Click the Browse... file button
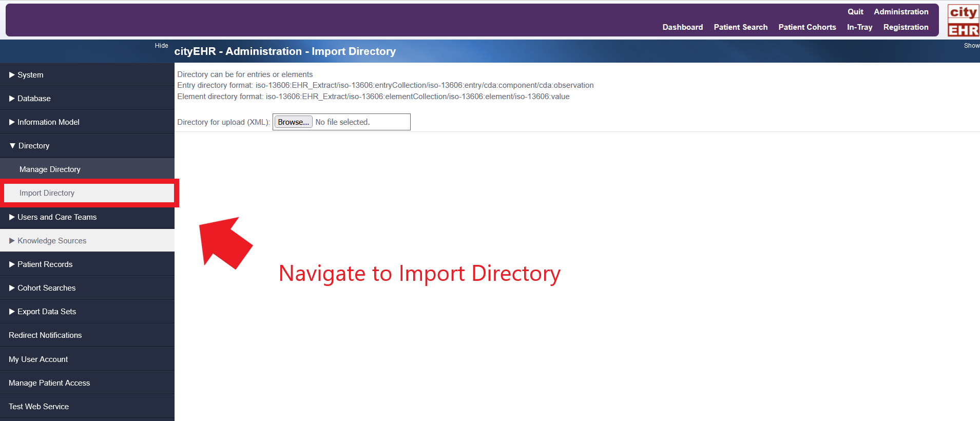The height and width of the screenshot is (421, 980). (x=294, y=122)
